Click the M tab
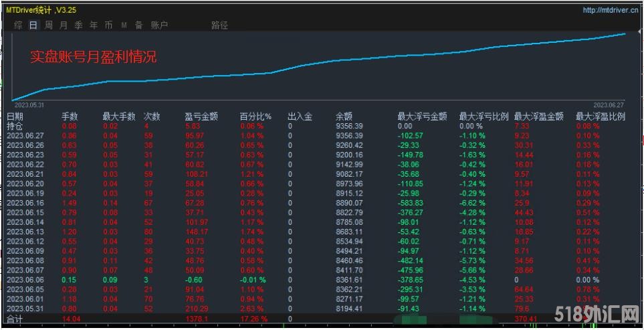The image size is (644, 330). point(124,25)
